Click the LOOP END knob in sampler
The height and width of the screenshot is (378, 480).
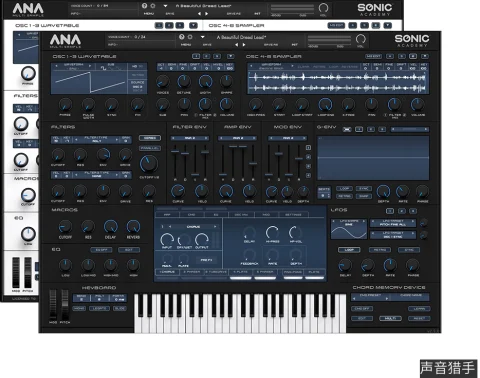[x=325, y=105]
